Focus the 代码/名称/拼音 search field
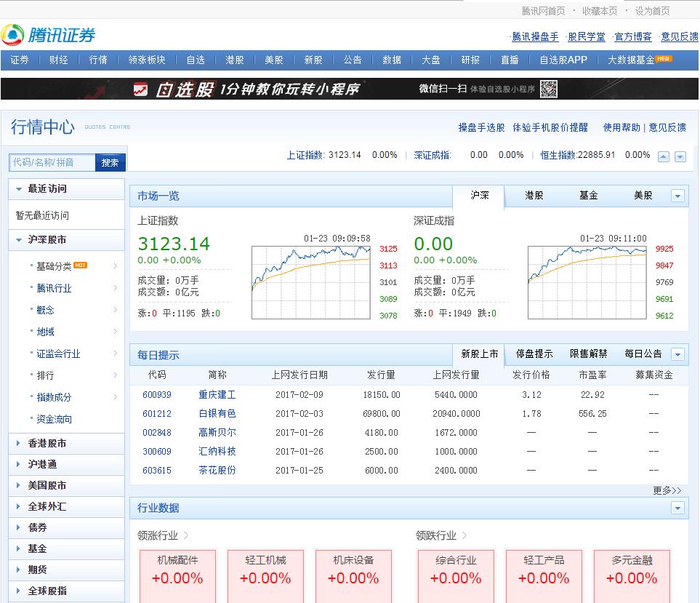Screen dimensions: 700x603 coord(52,163)
